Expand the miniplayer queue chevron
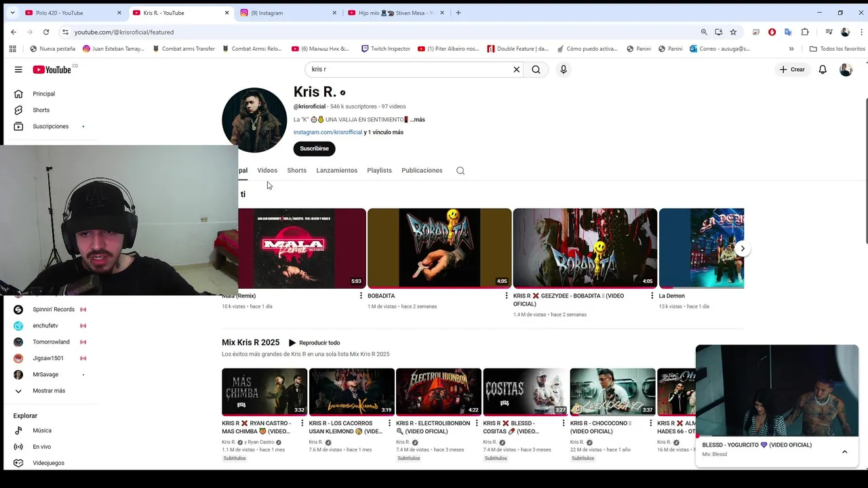This screenshot has height=488, width=868. pos(844,451)
